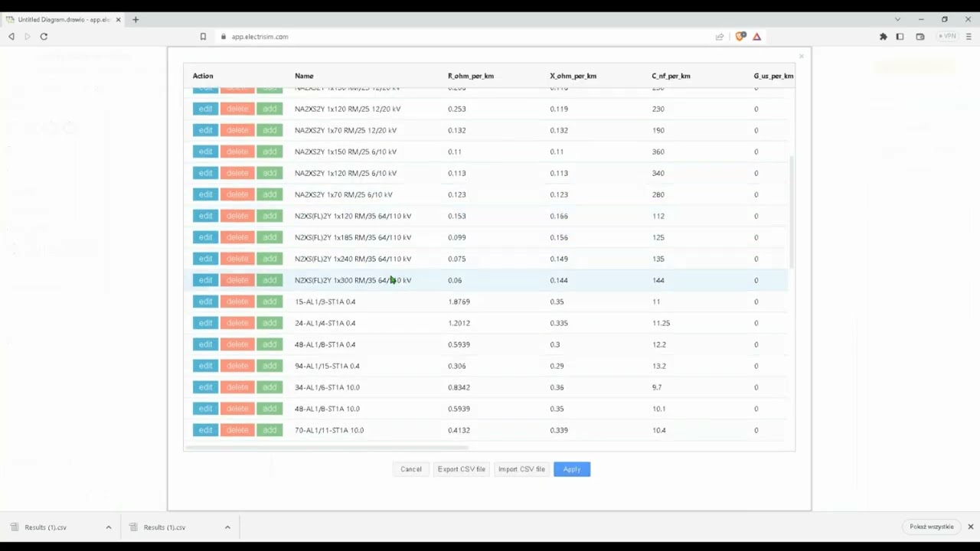Click Export CSV file button
Screen dimensions: 980x551
coord(462,469)
